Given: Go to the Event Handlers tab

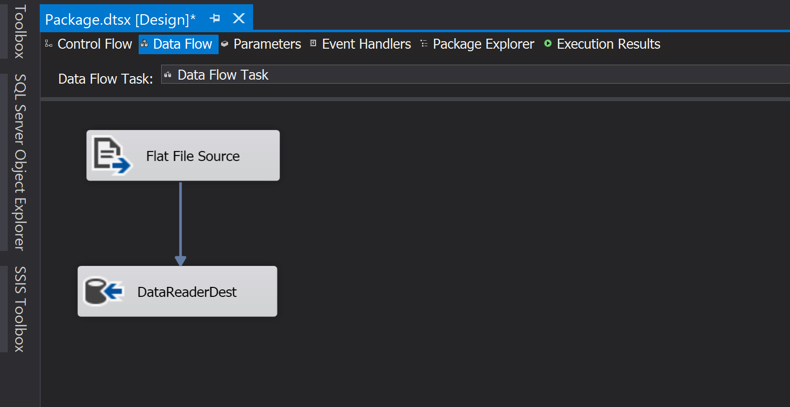Looking at the screenshot, I should pos(366,44).
